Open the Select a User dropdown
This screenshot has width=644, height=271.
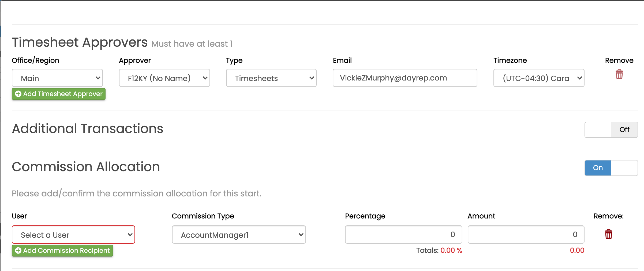click(x=73, y=235)
